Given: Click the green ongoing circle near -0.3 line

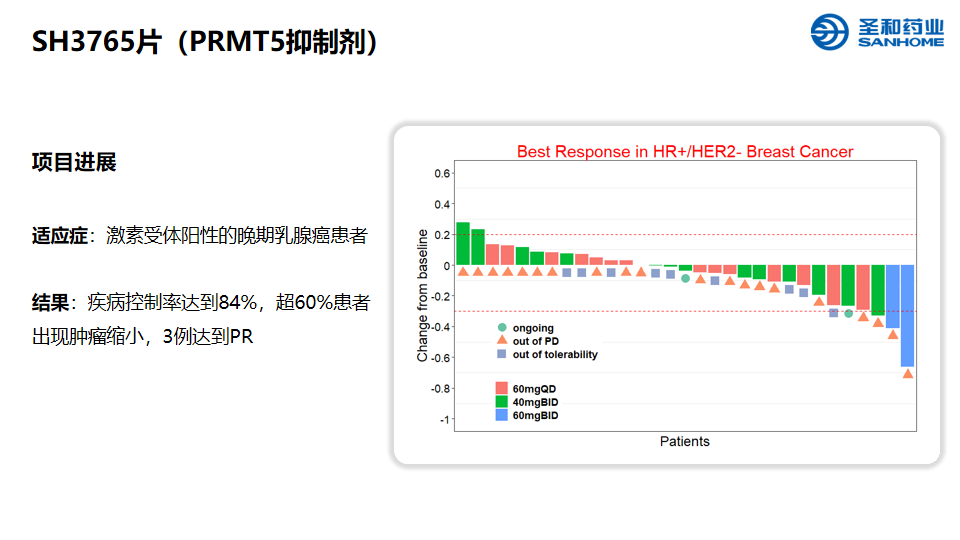Looking at the screenshot, I should (848, 313).
